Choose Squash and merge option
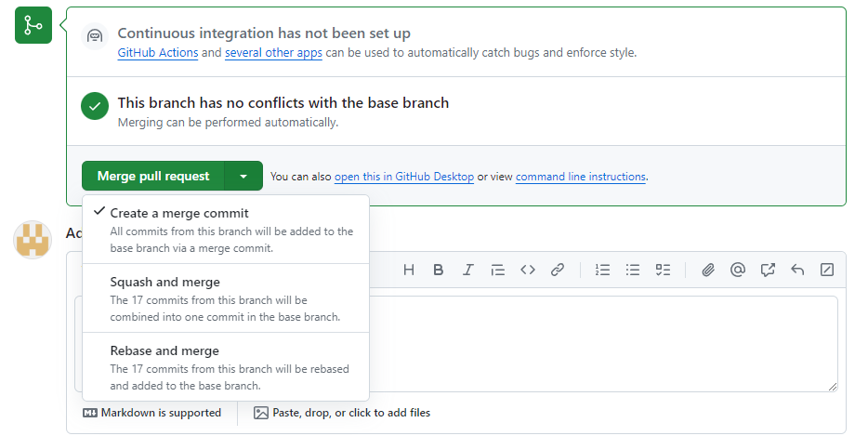 point(226,298)
